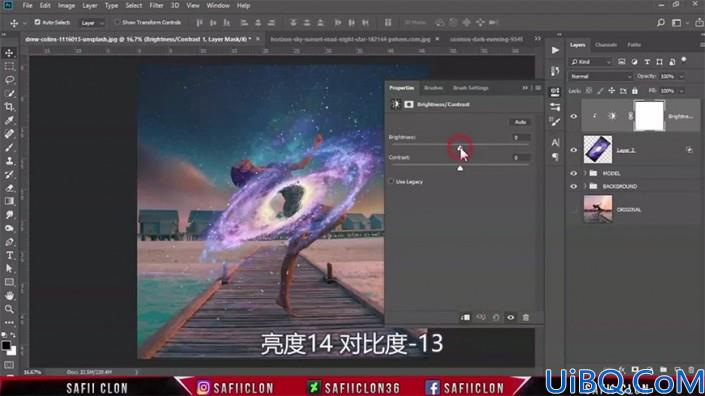Select the Brush tool
This screenshot has height=396, width=705.
9,147
